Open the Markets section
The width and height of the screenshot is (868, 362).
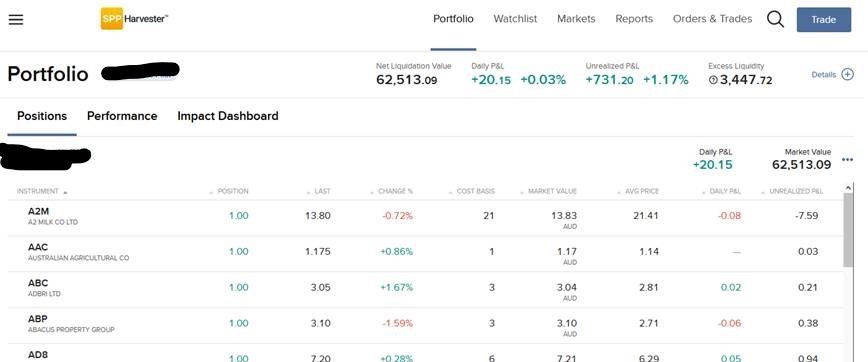tap(576, 19)
